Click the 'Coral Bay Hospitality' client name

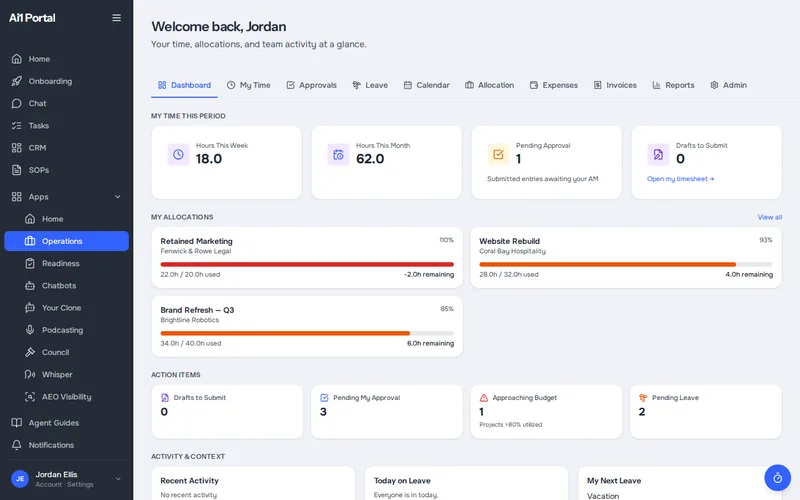tap(512, 252)
